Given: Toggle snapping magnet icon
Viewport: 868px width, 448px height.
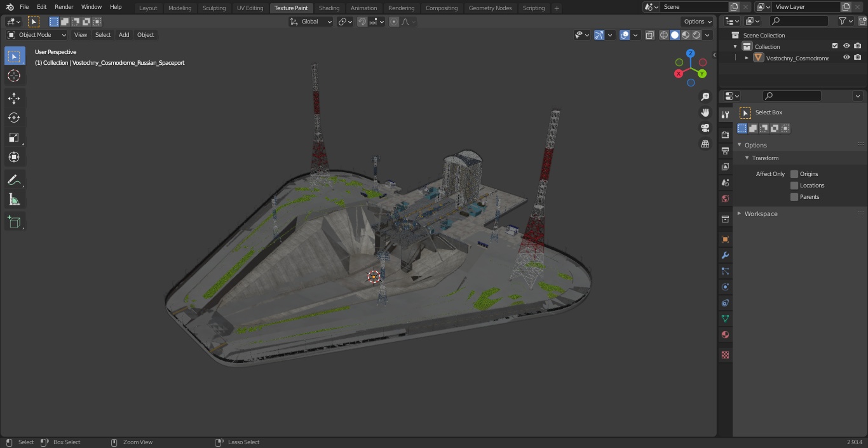Looking at the screenshot, I should [x=362, y=22].
